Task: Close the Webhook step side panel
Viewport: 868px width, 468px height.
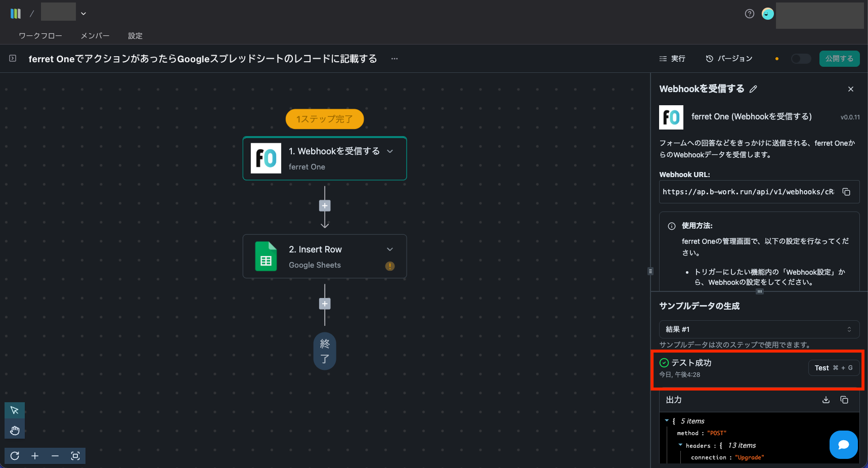Action: [x=851, y=89]
